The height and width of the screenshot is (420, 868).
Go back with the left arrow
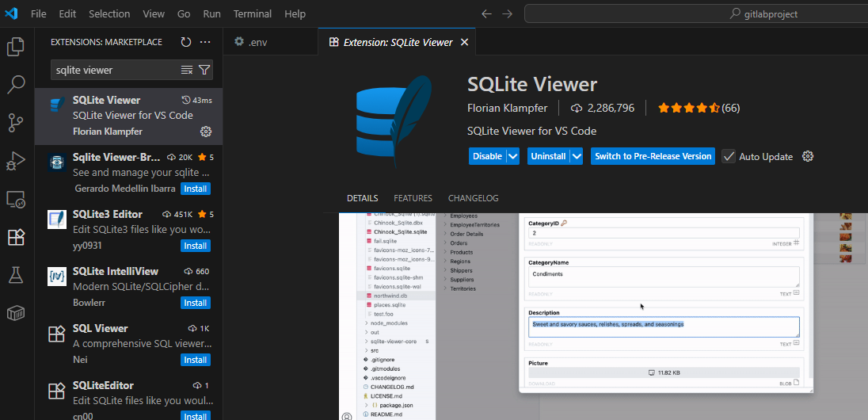[x=486, y=13]
